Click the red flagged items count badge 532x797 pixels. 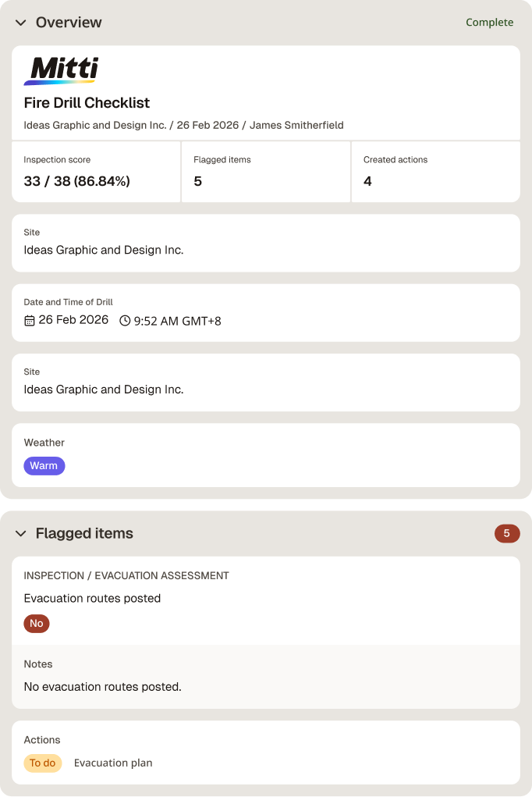tap(506, 534)
